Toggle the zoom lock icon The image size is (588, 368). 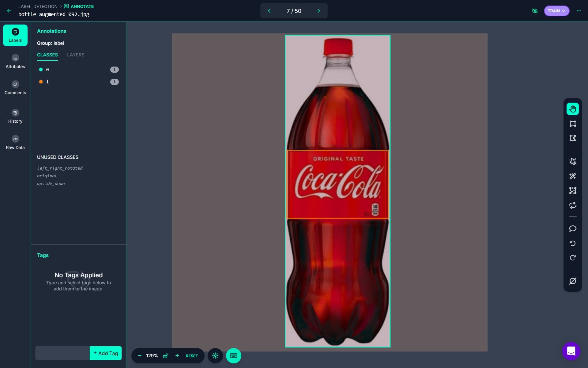tap(165, 356)
